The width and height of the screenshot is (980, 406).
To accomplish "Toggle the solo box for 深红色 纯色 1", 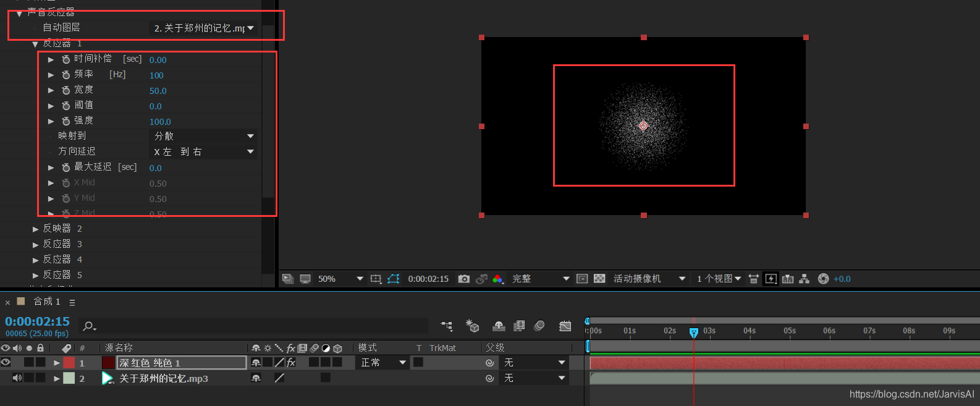I will point(29,362).
